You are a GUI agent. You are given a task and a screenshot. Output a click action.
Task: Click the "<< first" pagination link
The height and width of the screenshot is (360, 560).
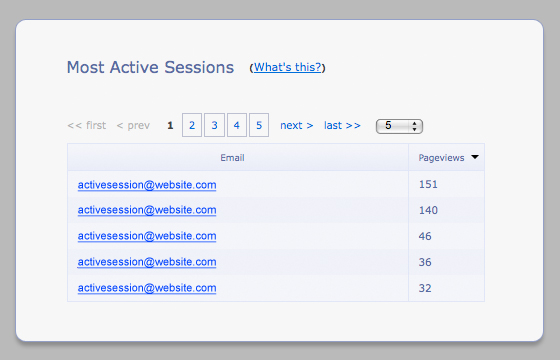point(87,125)
